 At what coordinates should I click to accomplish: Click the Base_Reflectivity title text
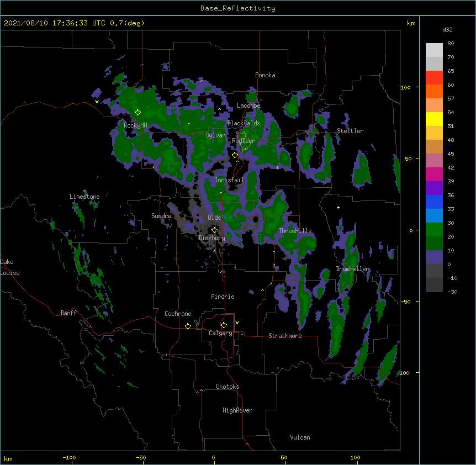coord(238,8)
